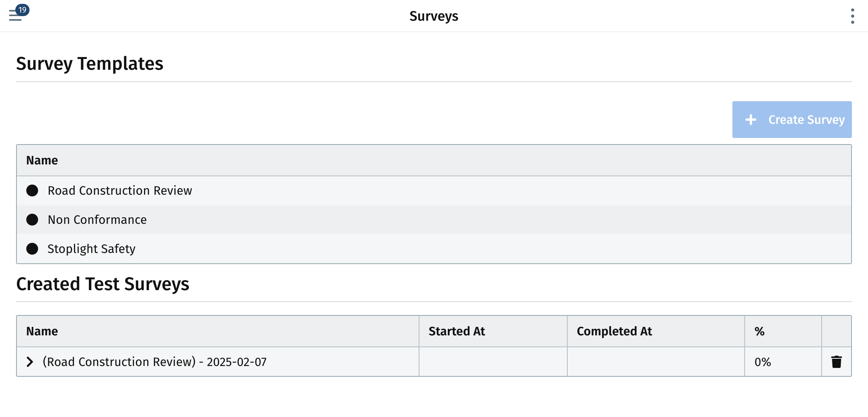Screen dimensions: 868x417
Task: Expand the Road Construction Review 2025-02-07 row
Action: coord(30,362)
